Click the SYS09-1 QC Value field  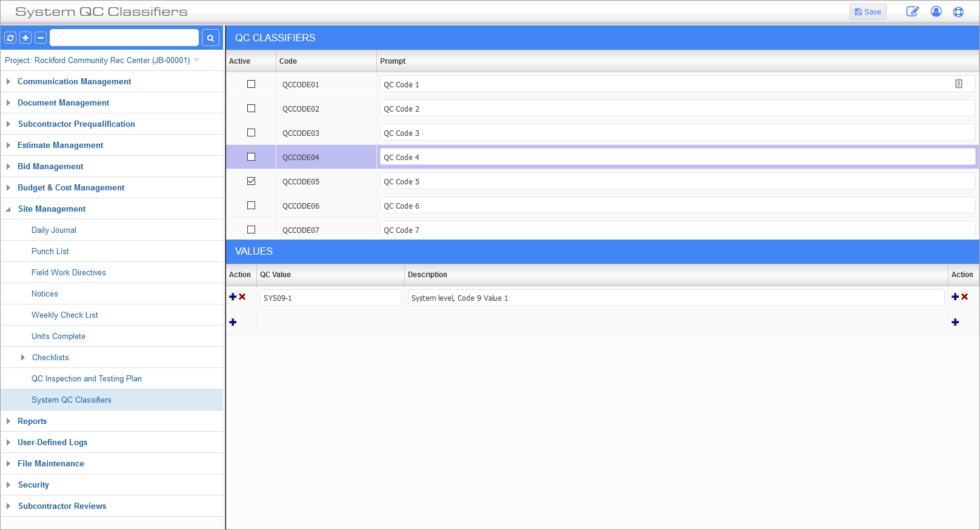[x=330, y=298]
